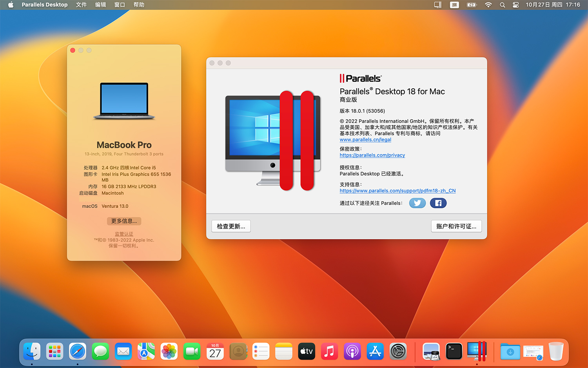The width and height of the screenshot is (588, 368).
Task: Open System Settings from the Dock
Action: 398,351
